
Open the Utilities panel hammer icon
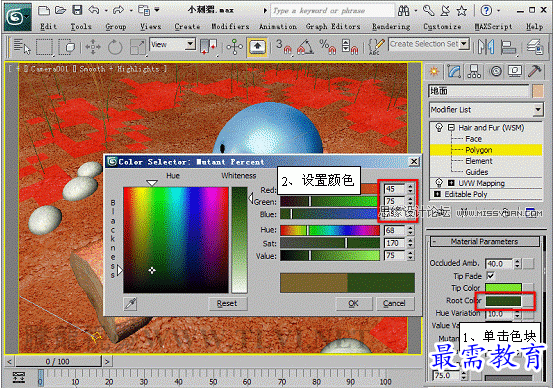click(535, 72)
